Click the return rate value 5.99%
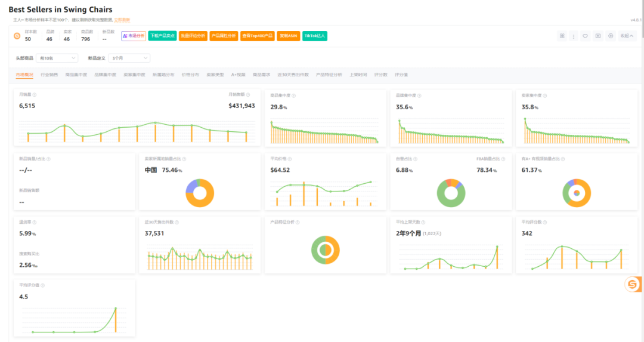This screenshot has width=644, height=342. point(27,233)
